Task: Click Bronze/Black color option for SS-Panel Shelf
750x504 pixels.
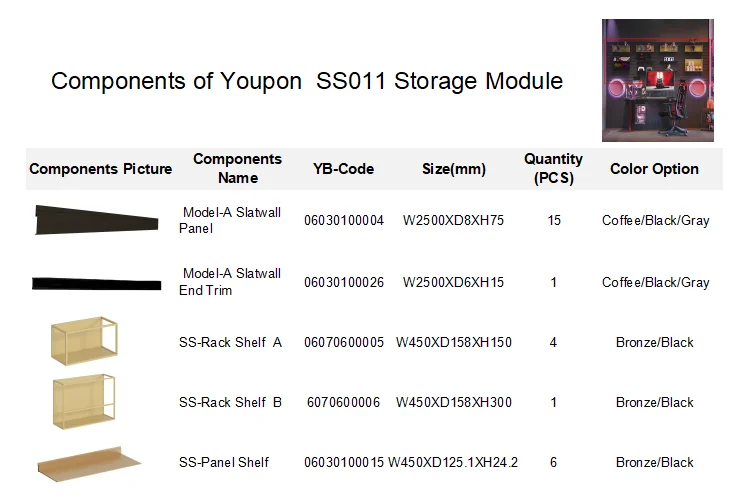Action: pos(654,463)
